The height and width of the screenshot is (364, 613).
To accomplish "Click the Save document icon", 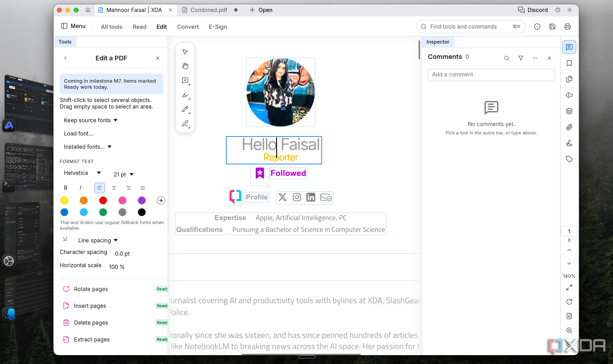I will pyautogui.click(x=552, y=27).
